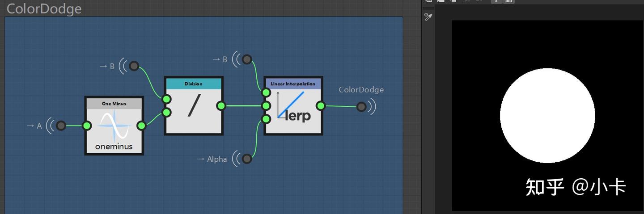Viewport: 644px width, 214px height.
Task: Select the Linear Interpolation lerp node
Action: pos(293,105)
